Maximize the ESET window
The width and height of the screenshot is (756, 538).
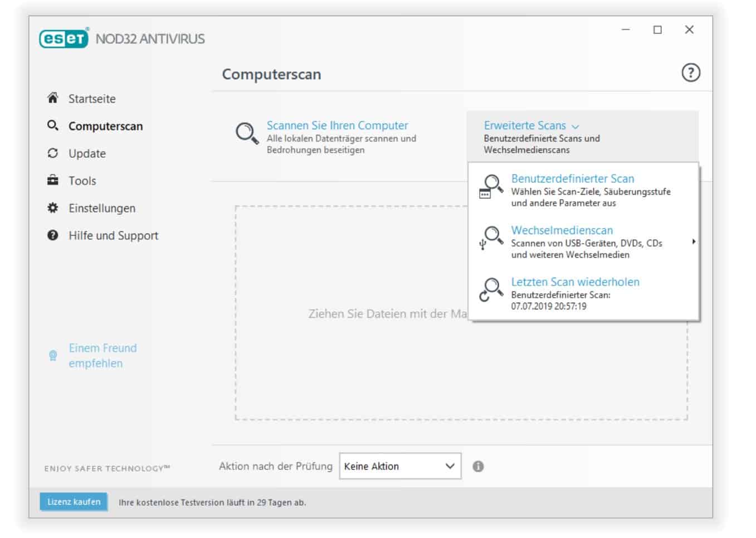pos(657,30)
